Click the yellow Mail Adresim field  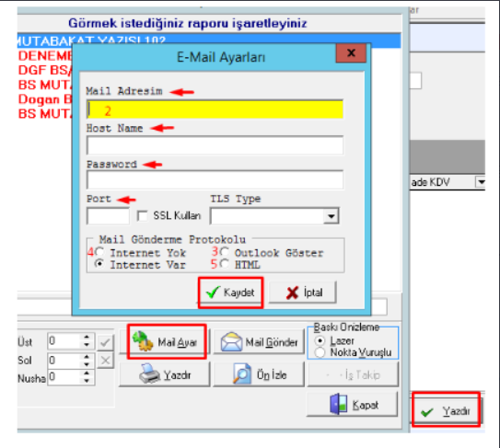click(215, 109)
